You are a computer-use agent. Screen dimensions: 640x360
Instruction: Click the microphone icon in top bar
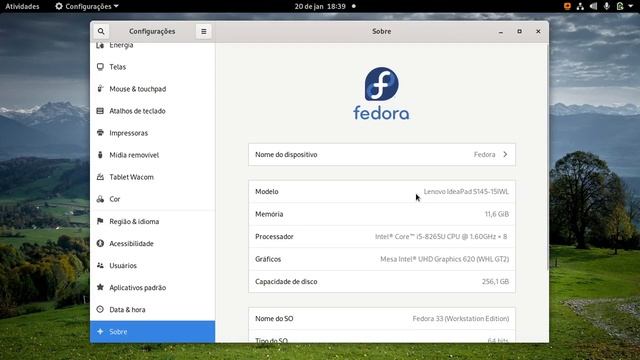point(607,6)
